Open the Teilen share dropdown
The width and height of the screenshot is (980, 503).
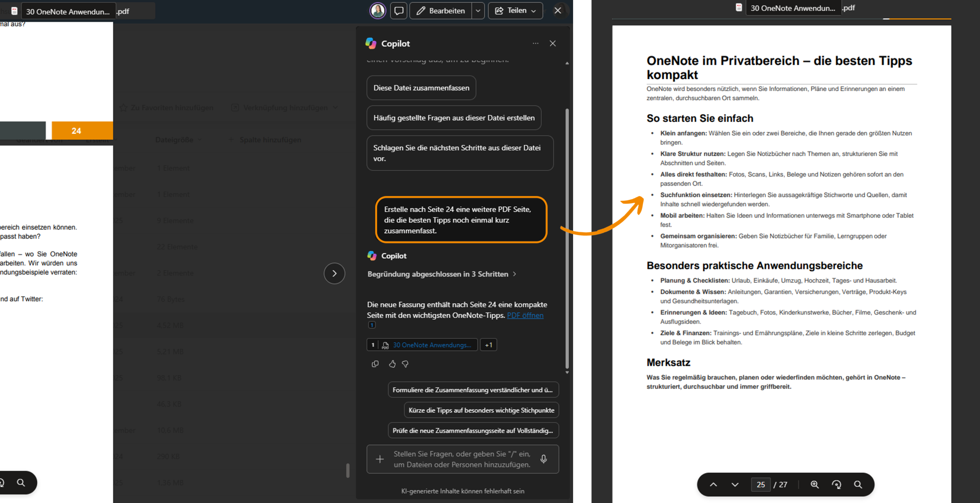pyautogui.click(x=515, y=11)
